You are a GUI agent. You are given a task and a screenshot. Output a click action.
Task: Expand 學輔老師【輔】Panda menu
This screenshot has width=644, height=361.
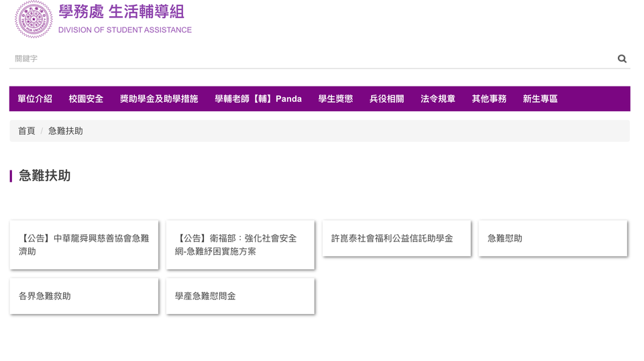pos(258,99)
